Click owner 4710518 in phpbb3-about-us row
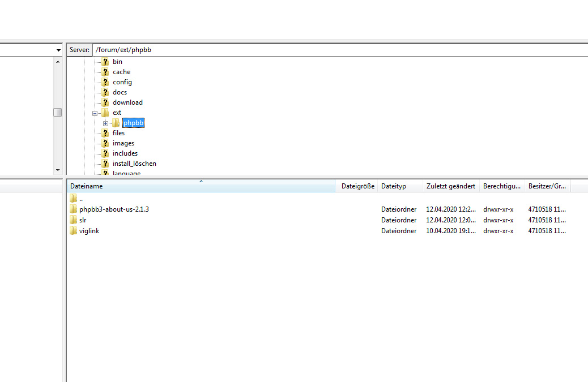This screenshot has width=588, height=382. pos(547,209)
